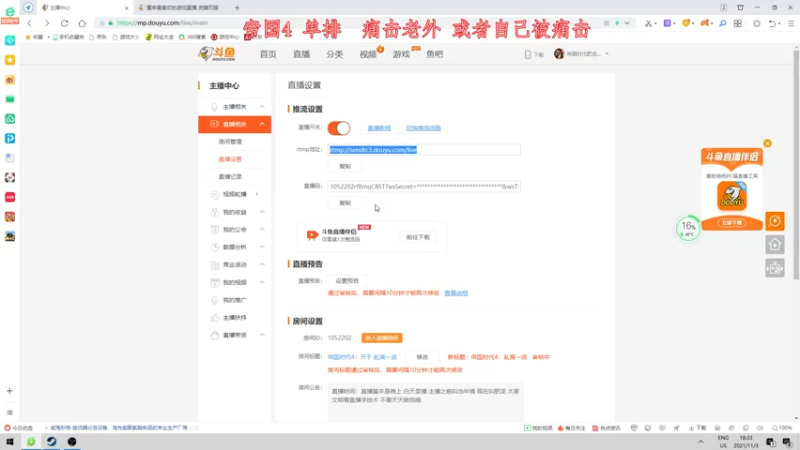Screen dimensions: 800x450
Task: Open 我的推广 in the sidebar
Action: tap(235, 300)
